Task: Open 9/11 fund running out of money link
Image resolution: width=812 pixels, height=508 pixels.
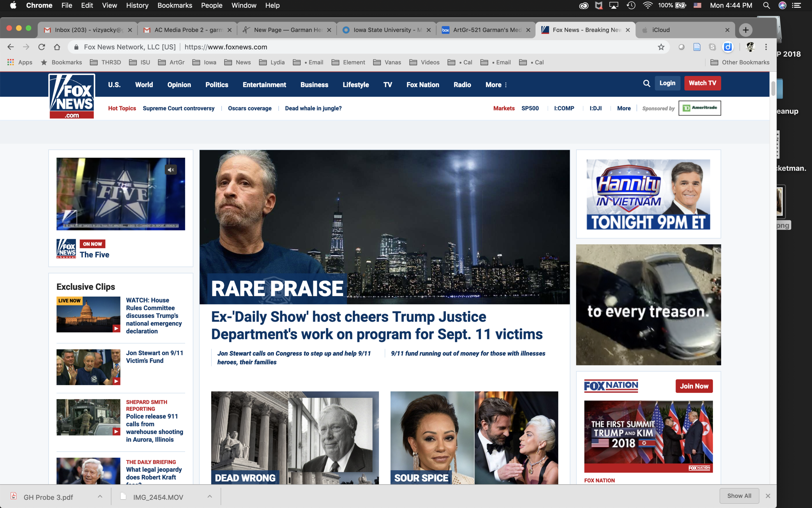Action: pos(468,353)
